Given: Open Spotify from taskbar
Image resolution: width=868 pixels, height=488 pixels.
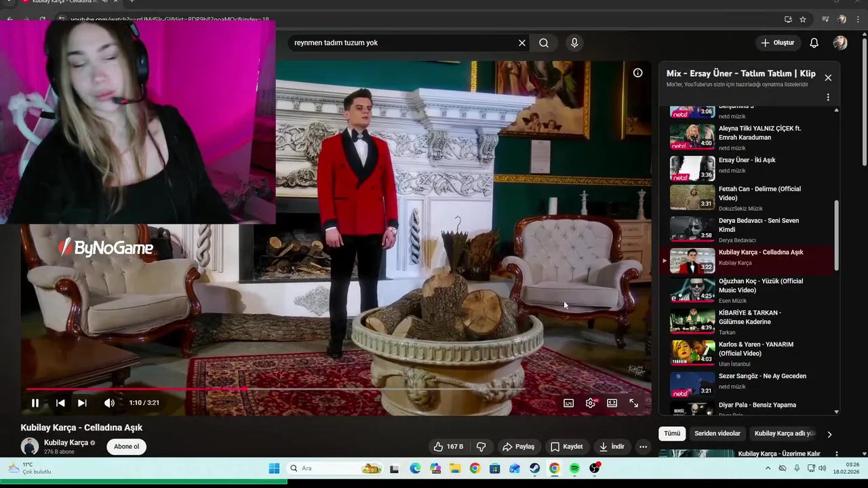Looking at the screenshot, I should tap(574, 468).
